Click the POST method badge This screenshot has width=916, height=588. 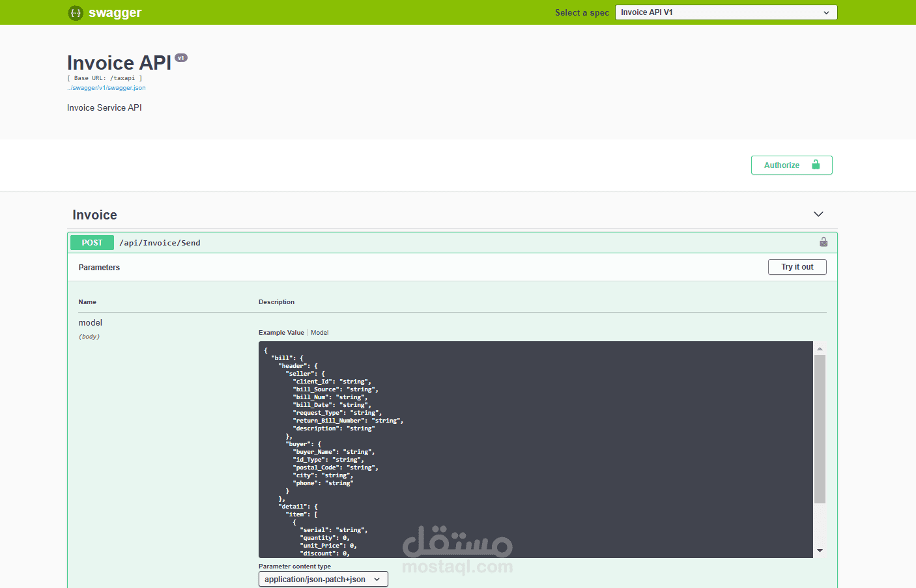point(92,243)
